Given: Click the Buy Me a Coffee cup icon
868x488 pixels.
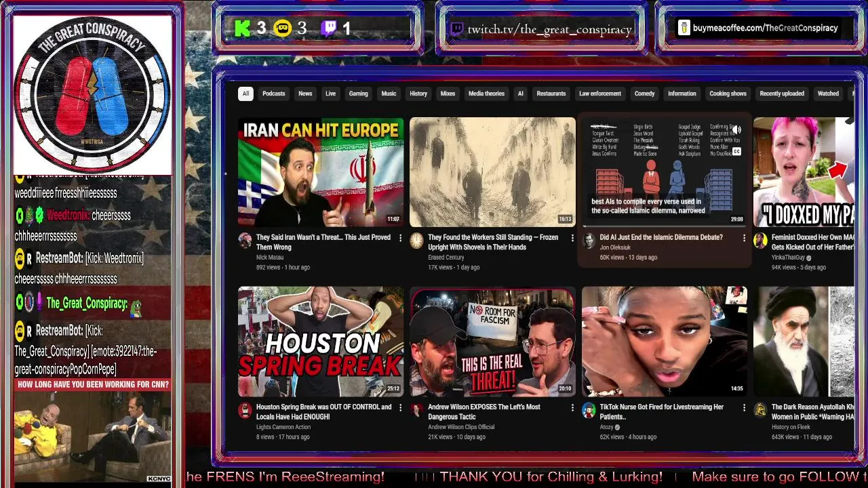Looking at the screenshot, I should (x=684, y=28).
